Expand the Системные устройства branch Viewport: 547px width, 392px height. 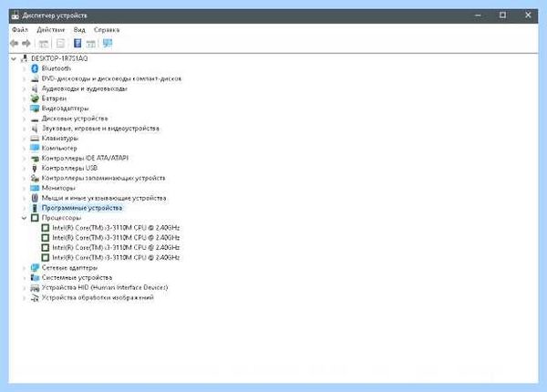point(24,278)
